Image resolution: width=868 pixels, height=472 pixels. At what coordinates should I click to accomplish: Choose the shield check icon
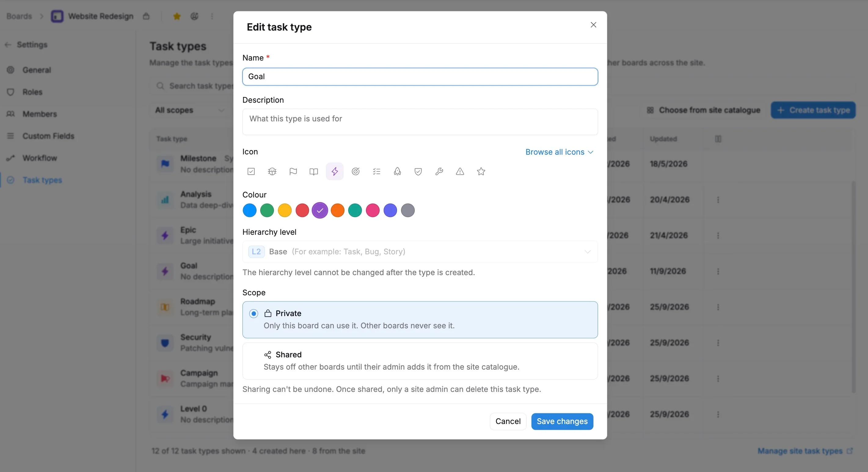[418, 171]
